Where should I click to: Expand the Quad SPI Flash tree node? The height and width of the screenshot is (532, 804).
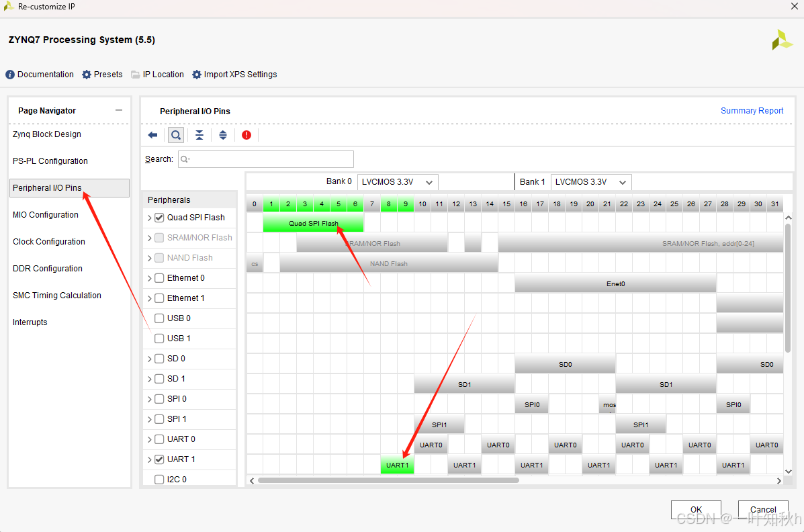(149, 218)
